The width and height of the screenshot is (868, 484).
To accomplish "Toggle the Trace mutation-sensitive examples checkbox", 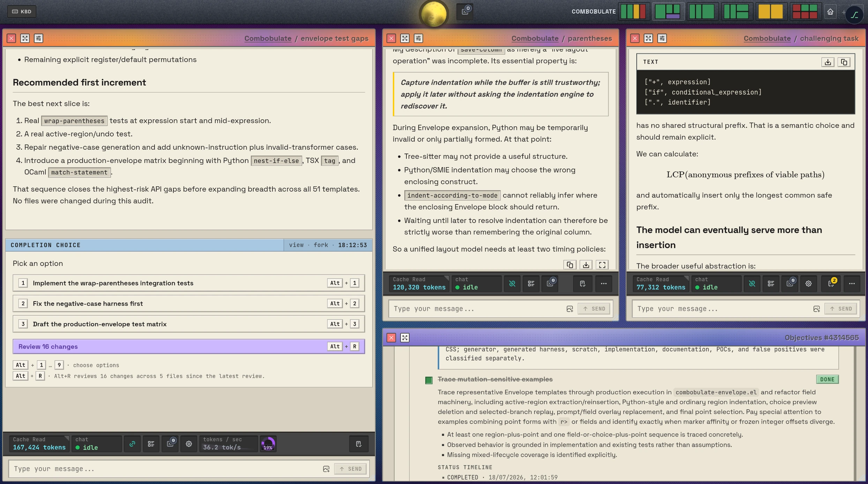I will coord(429,380).
